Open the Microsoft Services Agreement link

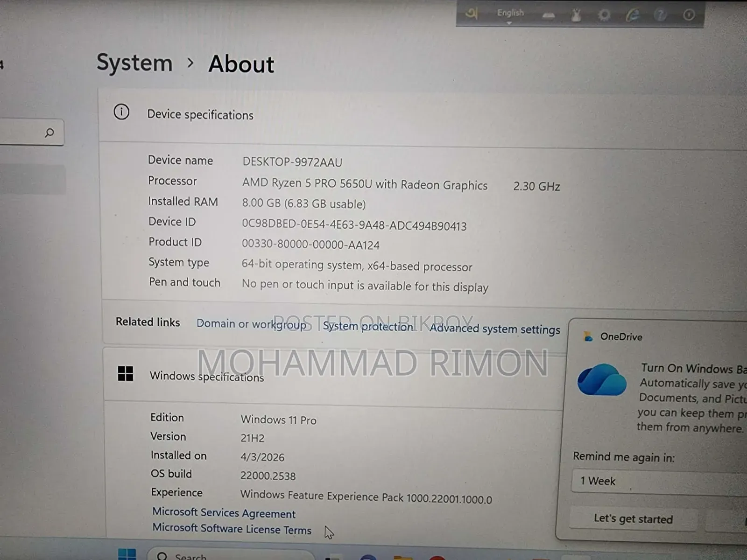click(x=224, y=513)
